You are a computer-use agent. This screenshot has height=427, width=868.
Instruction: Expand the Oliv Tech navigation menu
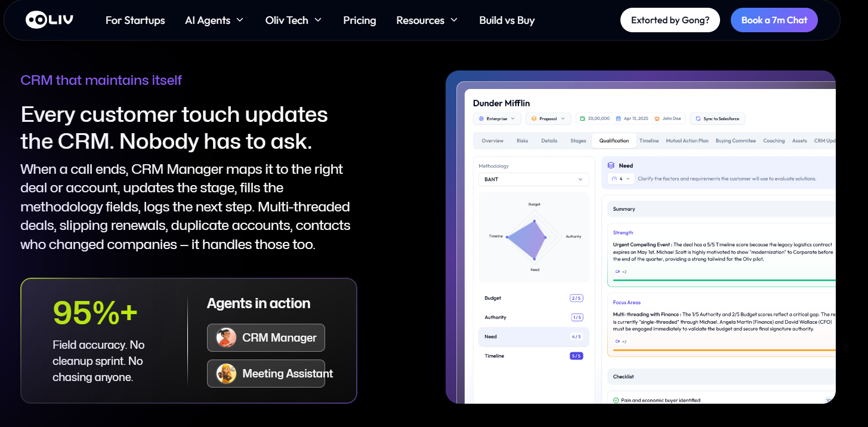coord(294,20)
